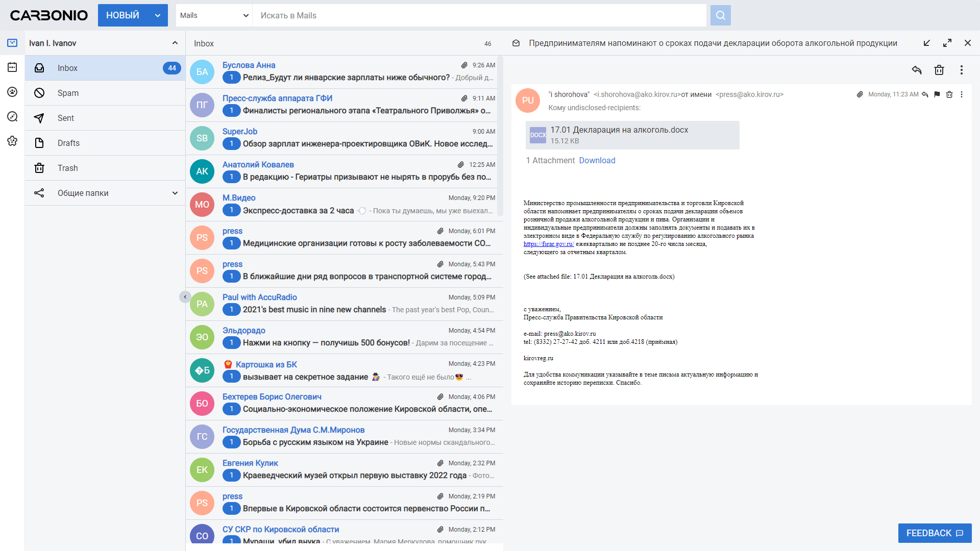The height and width of the screenshot is (551, 980).
Task: Click the more options (three dots) icon on email
Action: pyautogui.click(x=961, y=94)
